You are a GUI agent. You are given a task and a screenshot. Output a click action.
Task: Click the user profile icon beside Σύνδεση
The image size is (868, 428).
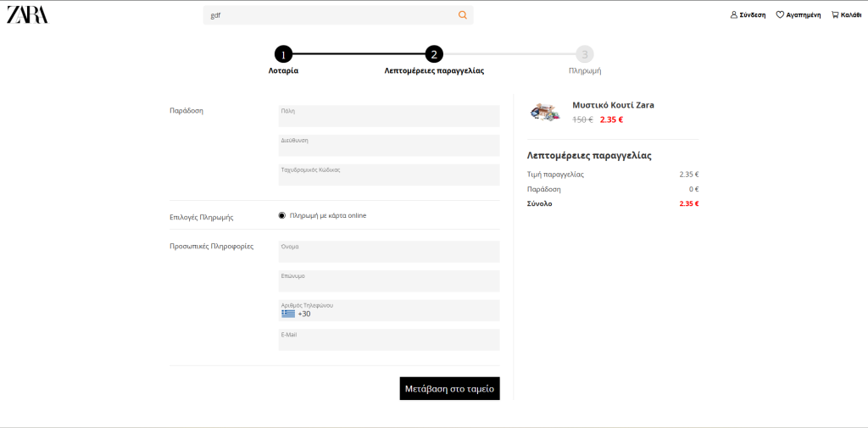point(734,15)
